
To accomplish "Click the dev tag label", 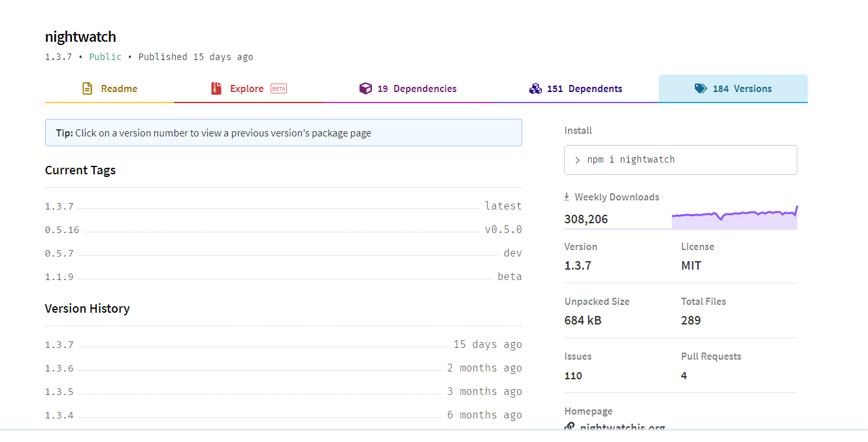I will pos(513,253).
